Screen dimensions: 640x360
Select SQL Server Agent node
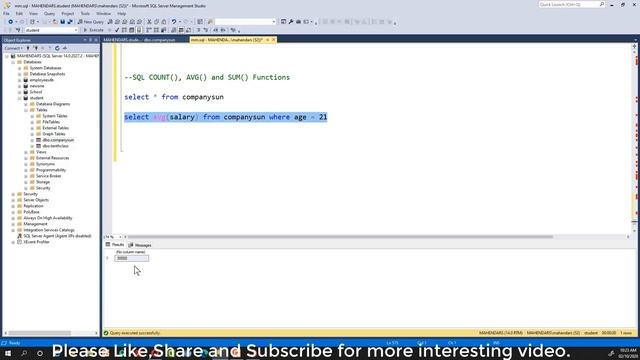57,236
